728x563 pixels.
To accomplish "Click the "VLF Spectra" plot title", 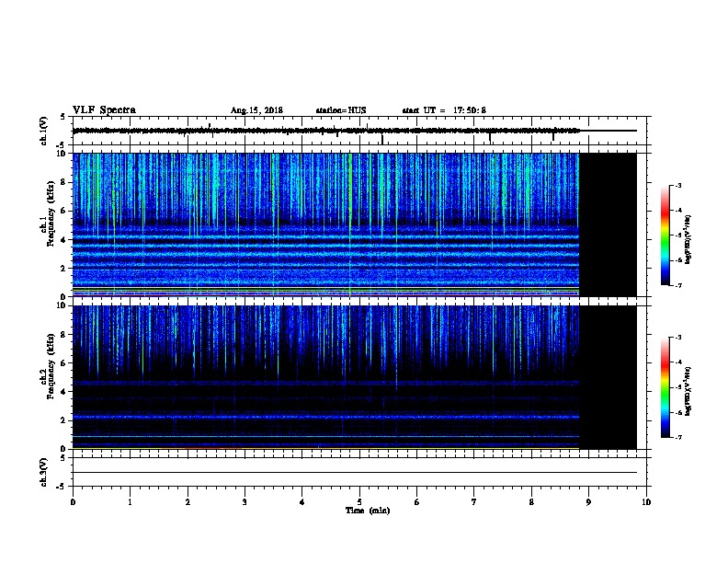I will point(104,110).
